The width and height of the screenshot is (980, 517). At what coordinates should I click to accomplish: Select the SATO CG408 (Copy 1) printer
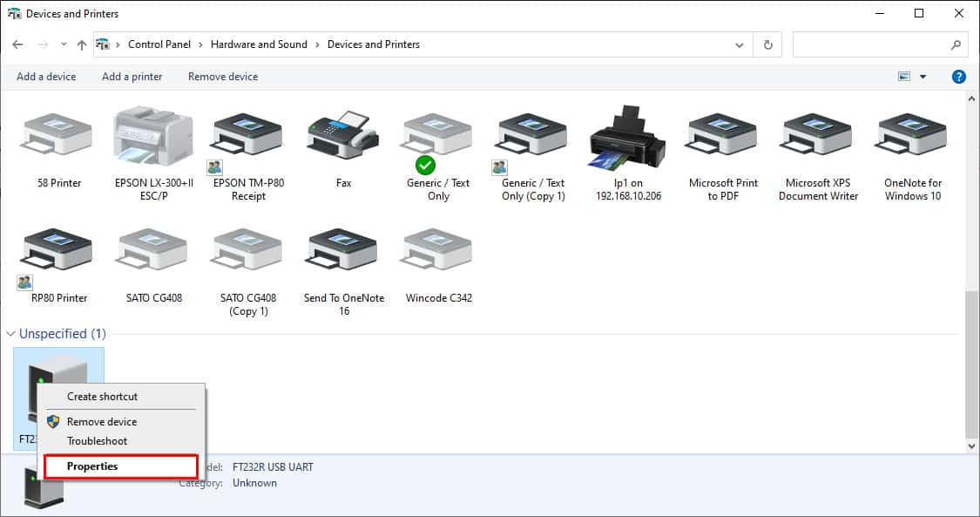pyautogui.click(x=248, y=248)
